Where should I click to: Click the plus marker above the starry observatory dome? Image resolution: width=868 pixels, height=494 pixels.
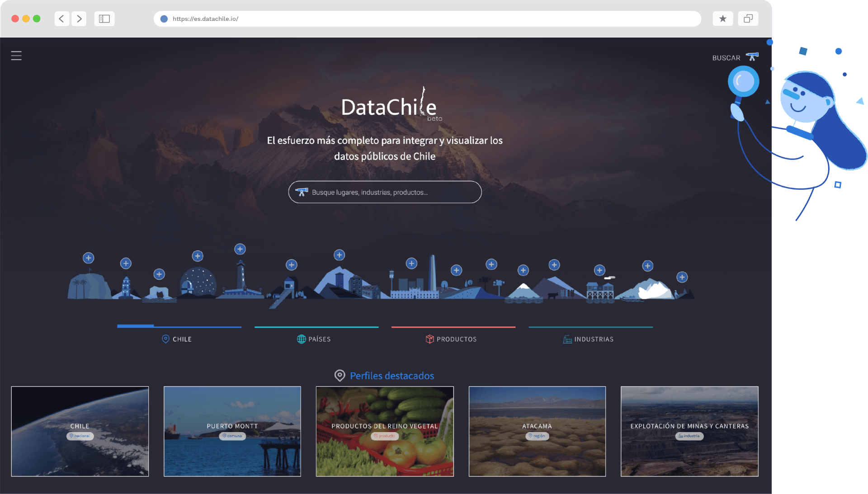198,256
